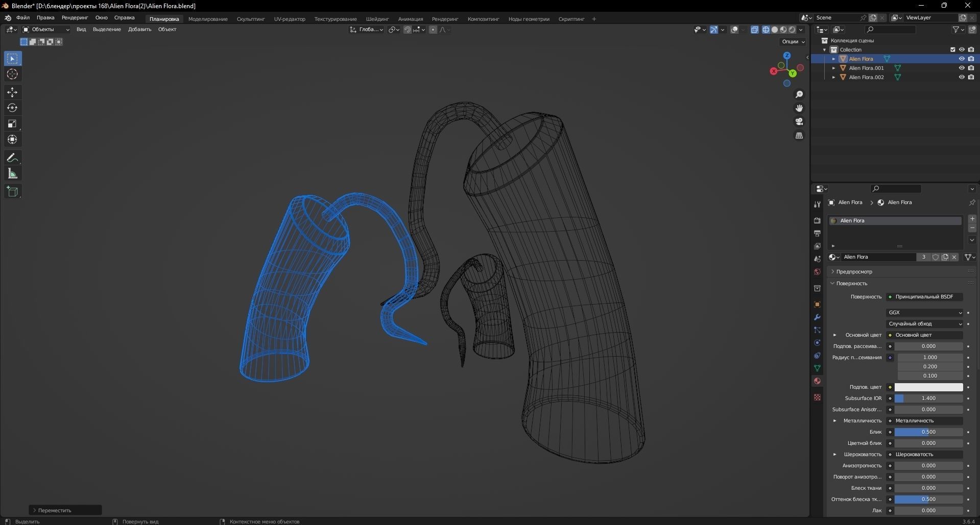Image resolution: width=980 pixels, height=525 pixels.
Task: Switch to Solid viewport shading
Action: pos(774,30)
